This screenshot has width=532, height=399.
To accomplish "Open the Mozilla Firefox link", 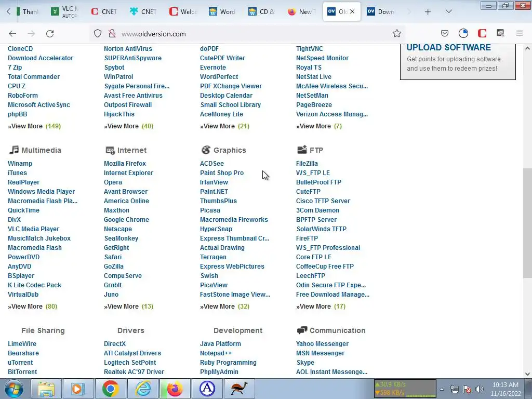I will coord(125,164).
